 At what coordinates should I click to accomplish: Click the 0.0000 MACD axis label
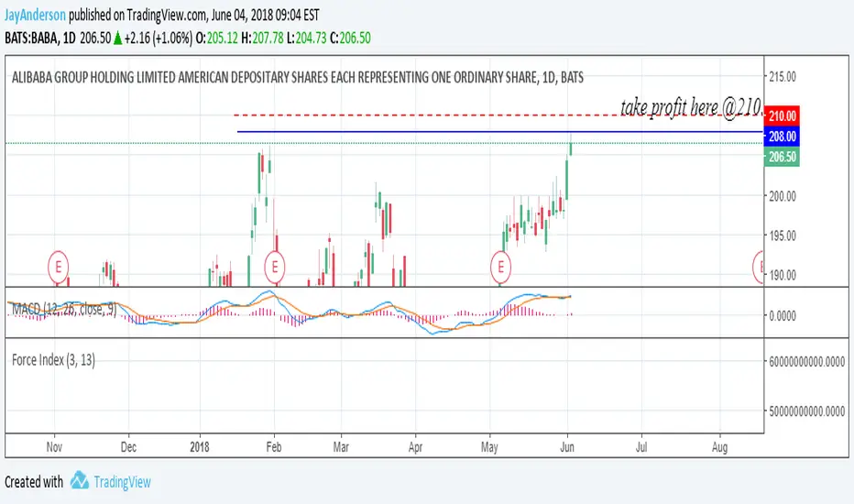[x=783, y=315]
